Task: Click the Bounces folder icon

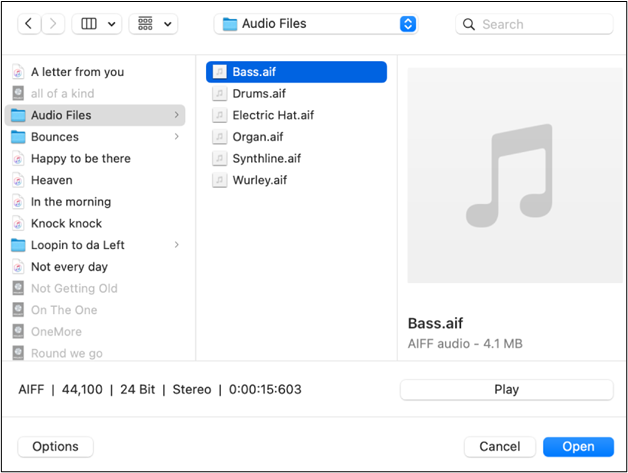Action: 18,137
